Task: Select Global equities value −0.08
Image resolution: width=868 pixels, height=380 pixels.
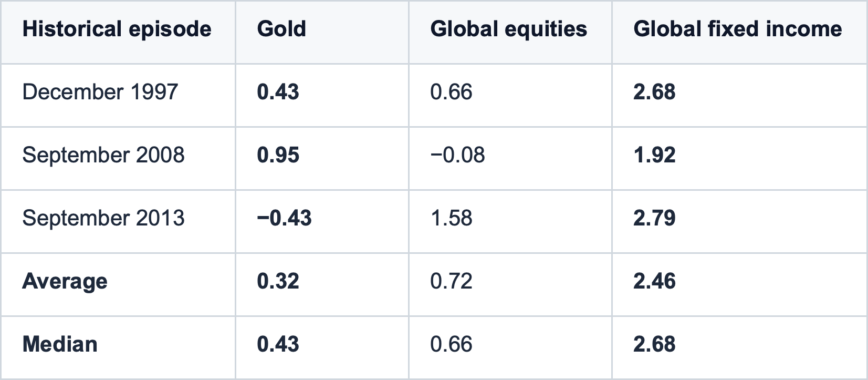Action: pyautogui.click(x=457, y=155)
